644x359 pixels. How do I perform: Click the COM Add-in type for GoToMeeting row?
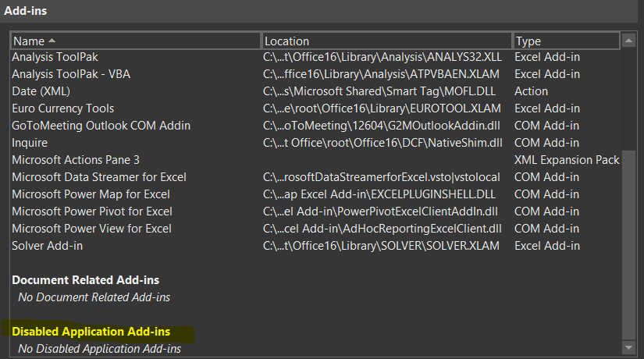pos(546,126)
